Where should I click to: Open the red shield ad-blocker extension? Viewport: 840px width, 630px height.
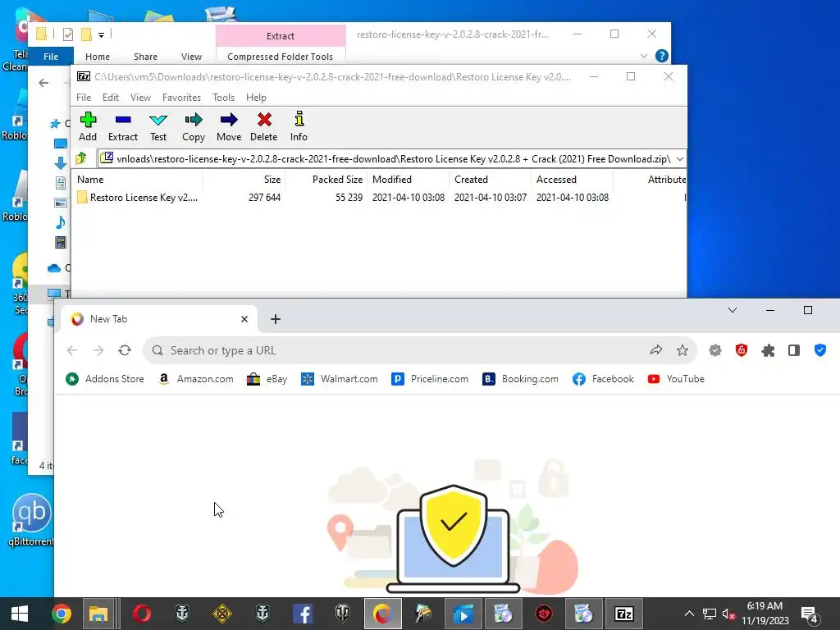pyautogui.click(x=742, y=350)
